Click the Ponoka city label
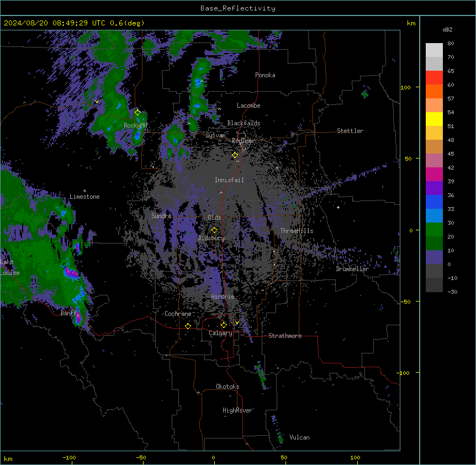 pyautogui.click(x=265, y=75)
